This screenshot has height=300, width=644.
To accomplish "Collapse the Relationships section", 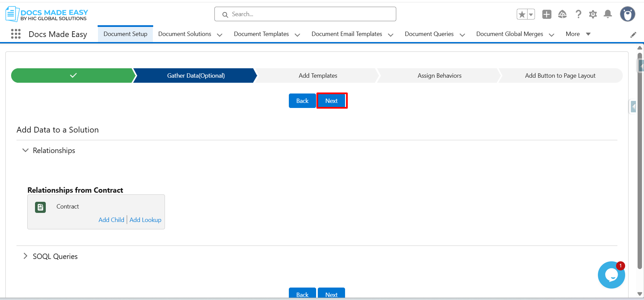I will (25, 150).
